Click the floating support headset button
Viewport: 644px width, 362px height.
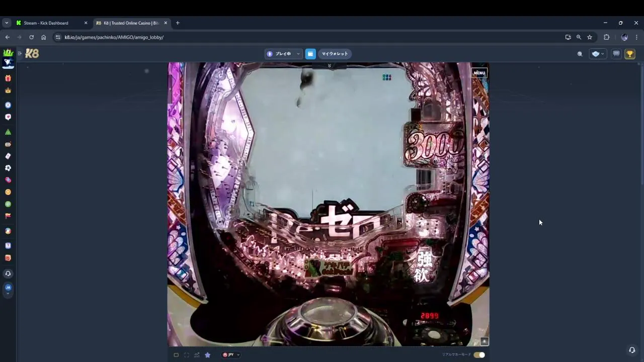point(632,350)
